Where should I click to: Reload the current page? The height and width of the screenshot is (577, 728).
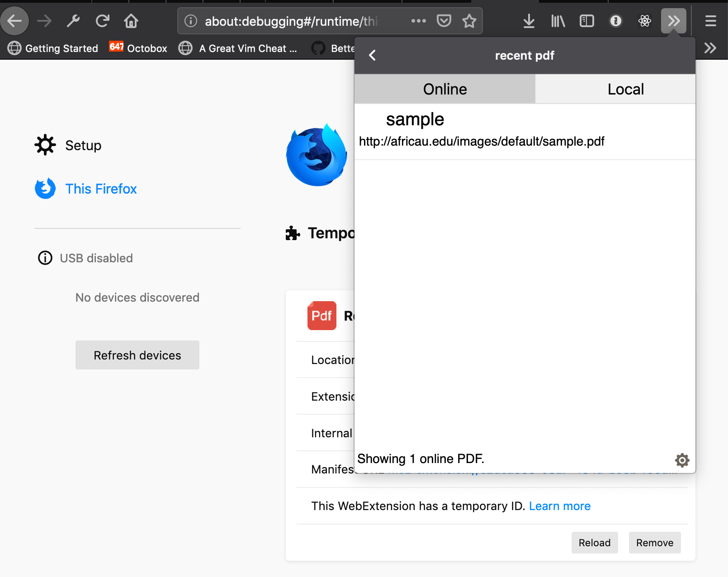(103, 21)
